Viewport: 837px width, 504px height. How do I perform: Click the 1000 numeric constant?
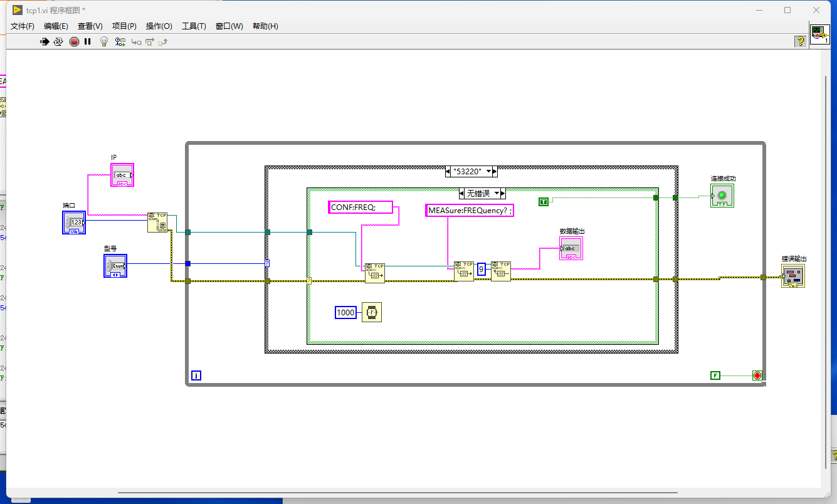[345, 312]
